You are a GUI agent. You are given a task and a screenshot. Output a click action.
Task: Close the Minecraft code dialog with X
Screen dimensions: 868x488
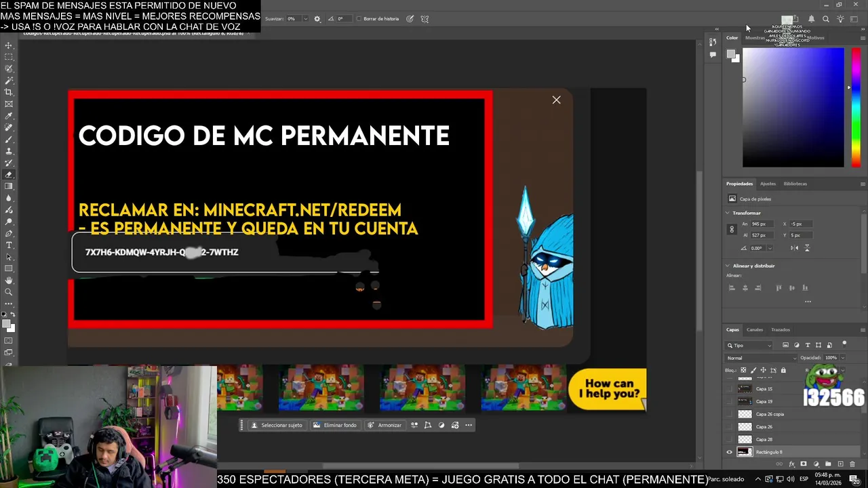click(x=556, y=100)
